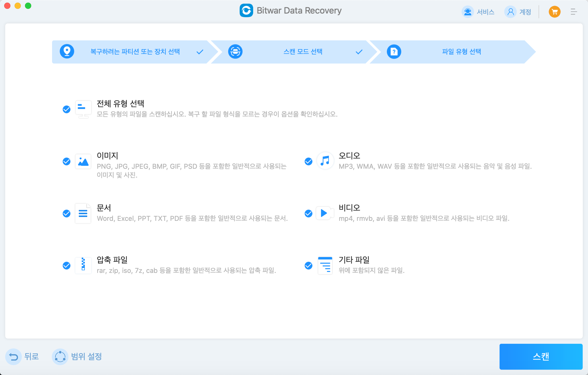This screenshot has height=375, width=588.
Task: Click the 압축 파일 zip archive icon
Action: point(83,265)
